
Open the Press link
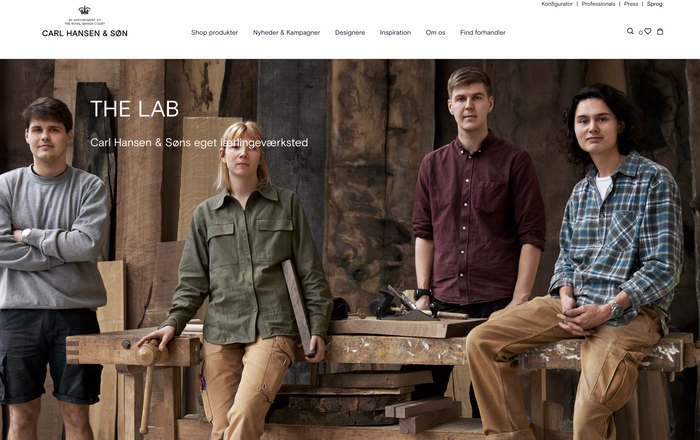tap(631, 4)
